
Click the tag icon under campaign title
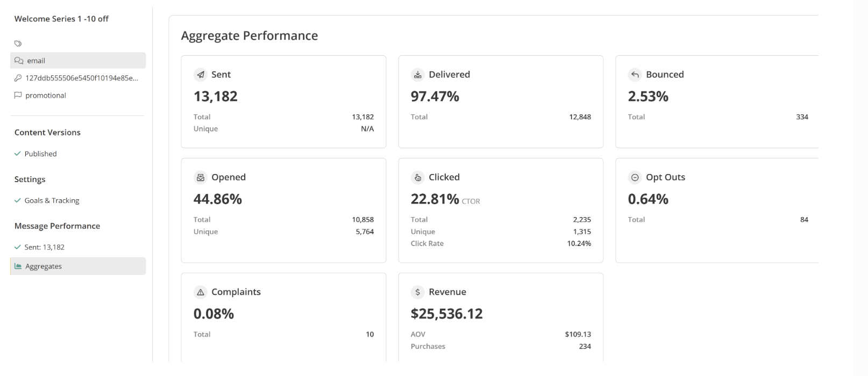point(18,44)
